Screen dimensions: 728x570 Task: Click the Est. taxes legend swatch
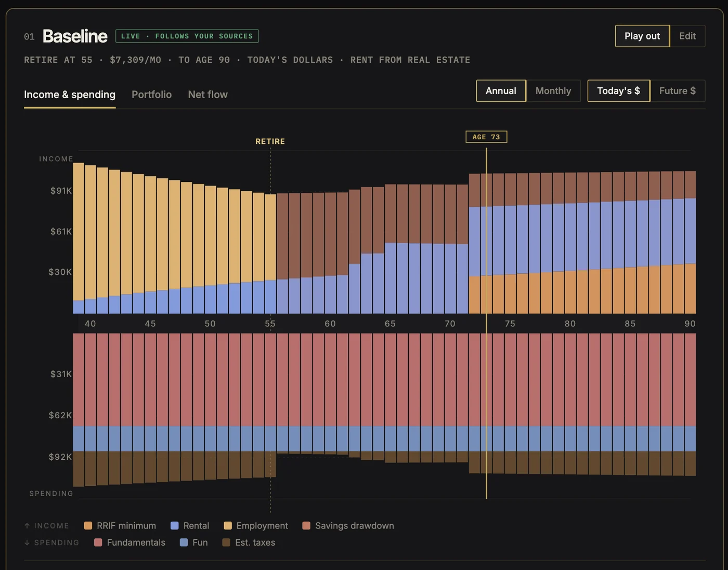[226, 542]
